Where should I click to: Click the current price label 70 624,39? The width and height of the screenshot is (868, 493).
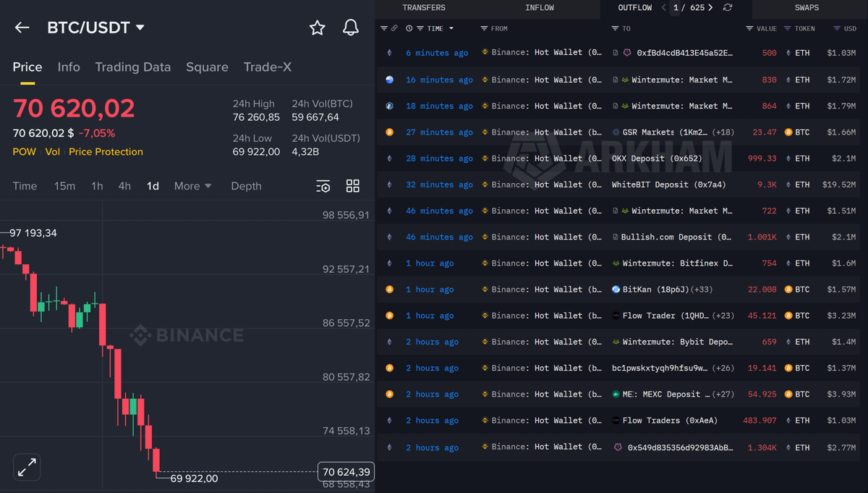coord(346,472)
